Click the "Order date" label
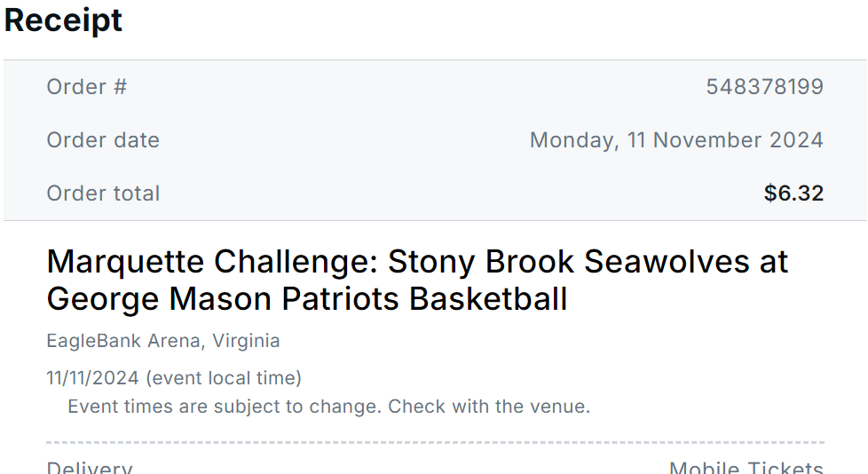 (x=103, y=140)
